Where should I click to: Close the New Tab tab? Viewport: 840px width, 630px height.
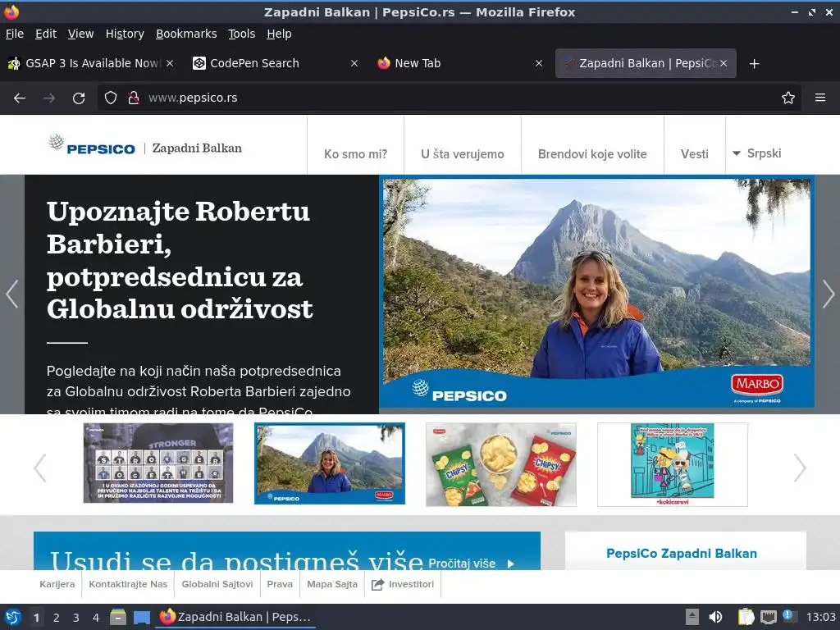pos(539,63)
